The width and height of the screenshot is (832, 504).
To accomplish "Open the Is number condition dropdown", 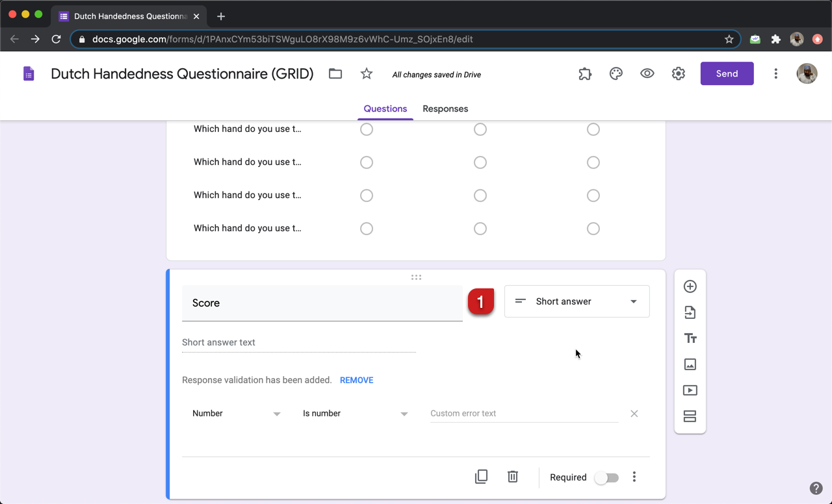I will click(355, 414).
